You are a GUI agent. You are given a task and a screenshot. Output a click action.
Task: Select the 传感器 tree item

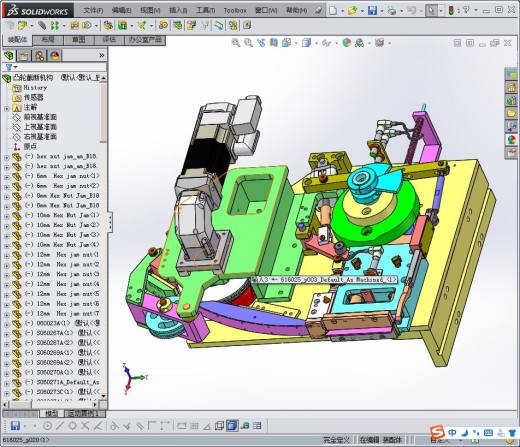[x=33, y=97]
